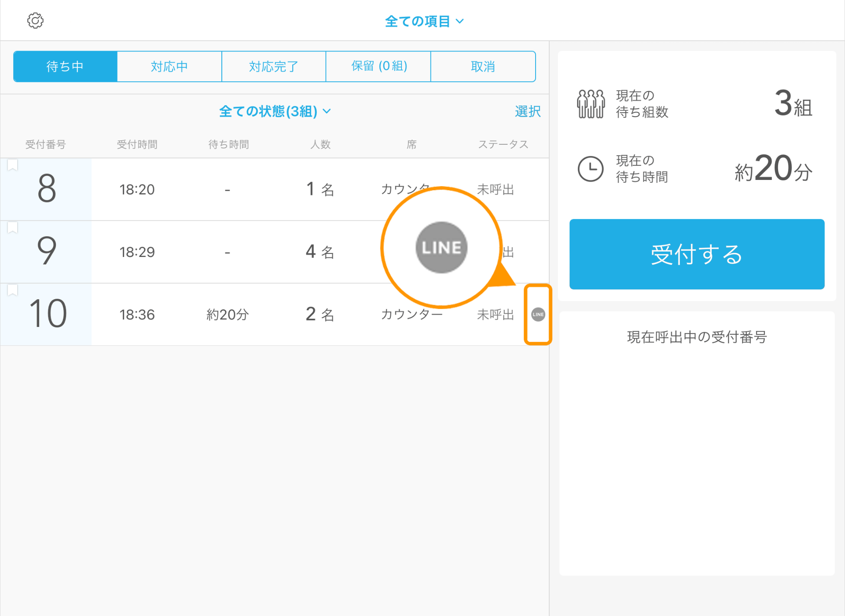Click the 受付する button
Screen dimensions: 845x616
697,254
